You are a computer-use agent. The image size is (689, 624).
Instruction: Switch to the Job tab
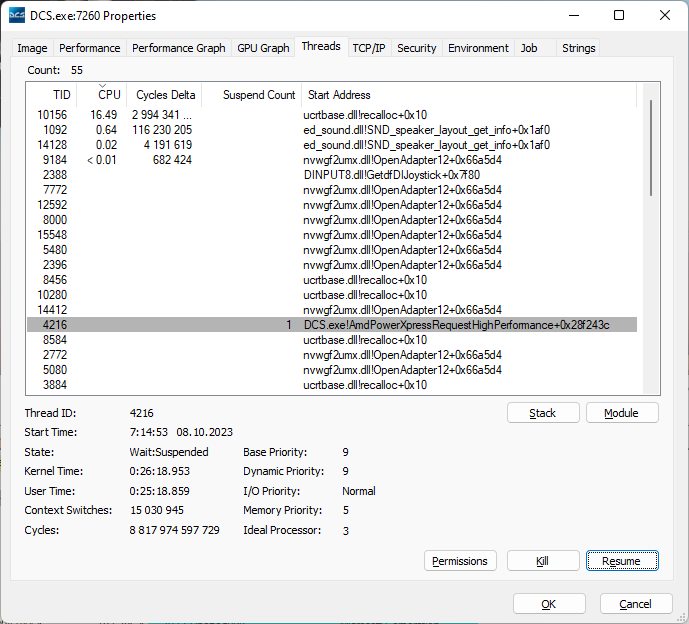pyautogui.click(x=529, y=48)
